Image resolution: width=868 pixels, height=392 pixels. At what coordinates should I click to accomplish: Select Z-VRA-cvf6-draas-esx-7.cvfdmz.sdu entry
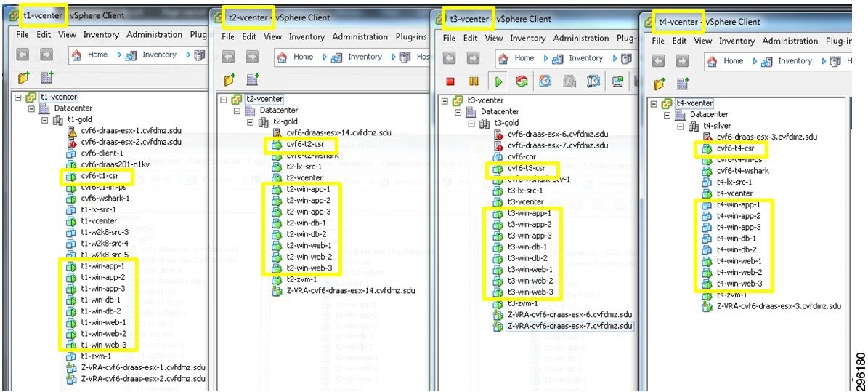click(x=569, y=326)
